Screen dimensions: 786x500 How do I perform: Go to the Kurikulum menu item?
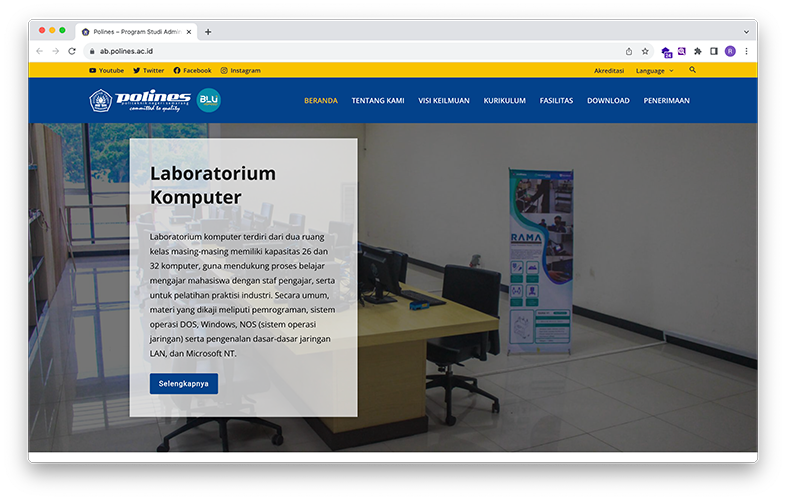(x=504, y=101)
